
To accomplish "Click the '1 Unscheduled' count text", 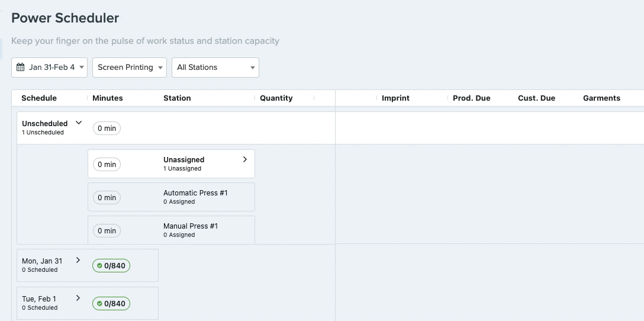I will (43, 132).
